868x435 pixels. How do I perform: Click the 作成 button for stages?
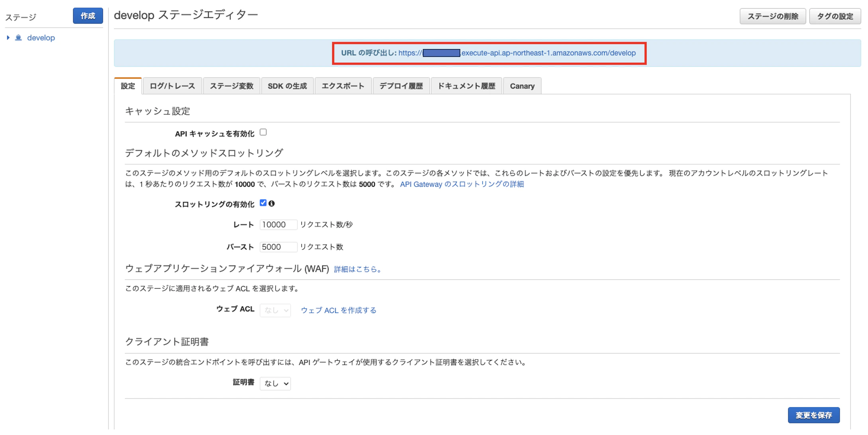pos(88,16)
